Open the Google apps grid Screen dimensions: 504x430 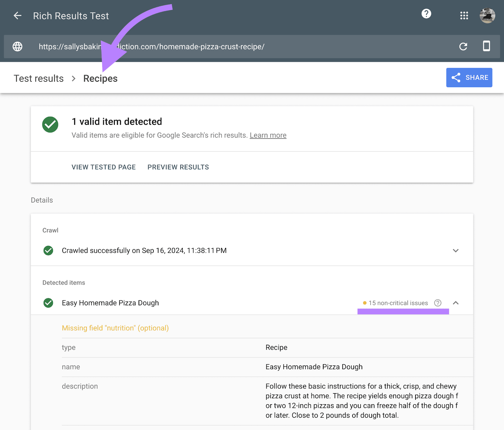tap(464, 15)
